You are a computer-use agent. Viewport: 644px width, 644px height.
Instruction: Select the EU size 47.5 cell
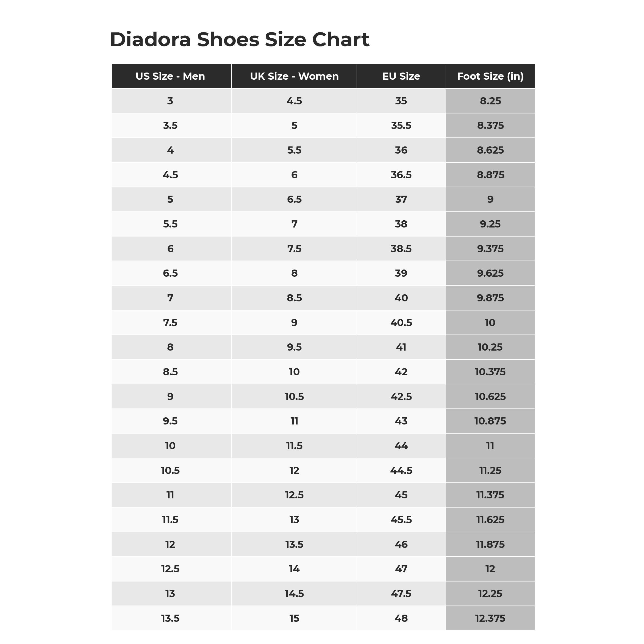click(401, 593)
